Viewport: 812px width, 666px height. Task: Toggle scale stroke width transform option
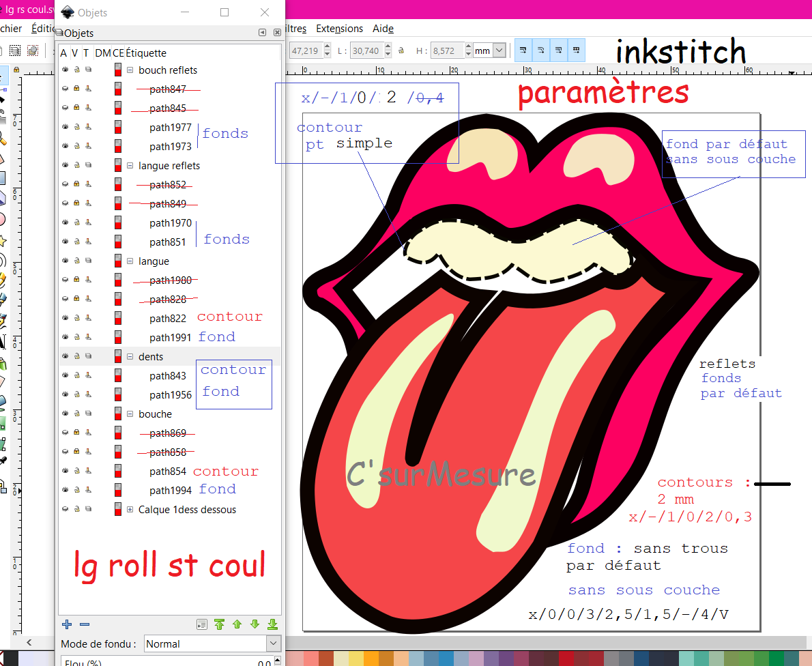[523, 50]
